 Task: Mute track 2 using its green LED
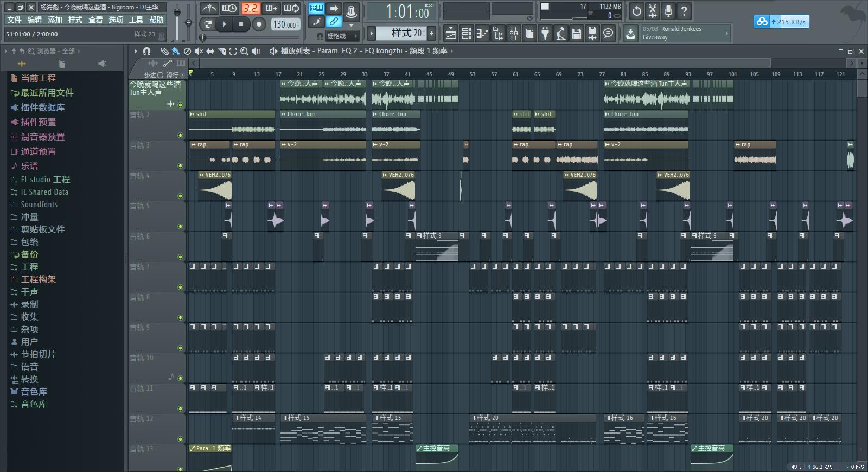point(180,135)
